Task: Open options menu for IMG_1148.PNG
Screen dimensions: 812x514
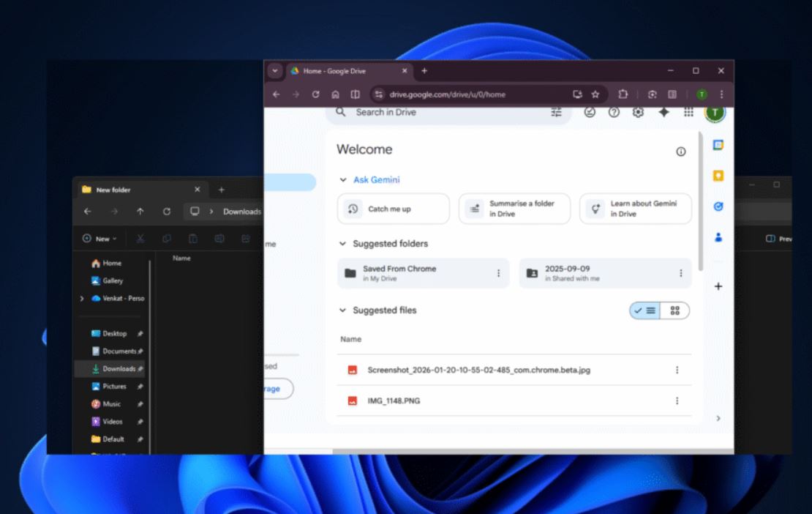Action: click(x=676, y=401)
